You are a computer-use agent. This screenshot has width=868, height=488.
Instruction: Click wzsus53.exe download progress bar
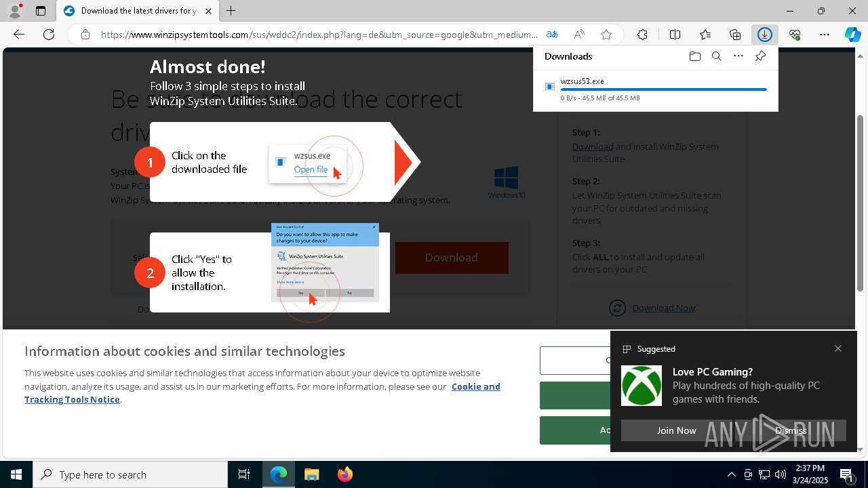(x=663, y=89)
